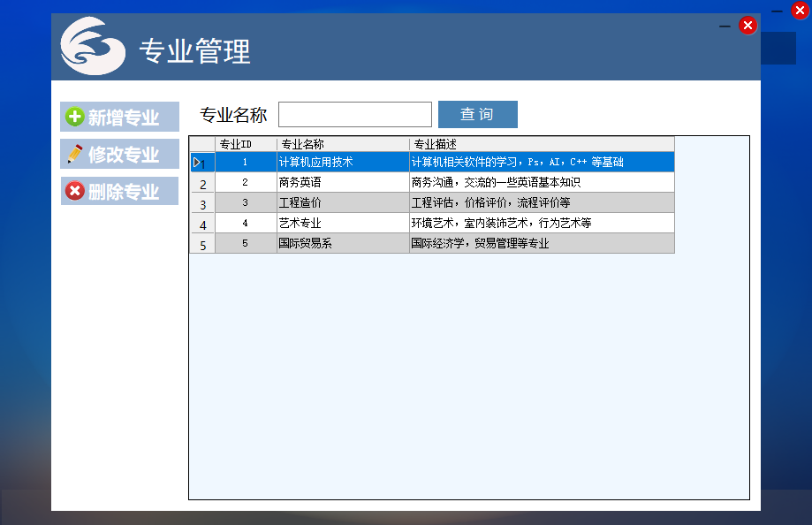Click description 环境艺术，室内装饰艺术，行为艺术等
Viewport: 812px width, 525px height.
[542, 223]
